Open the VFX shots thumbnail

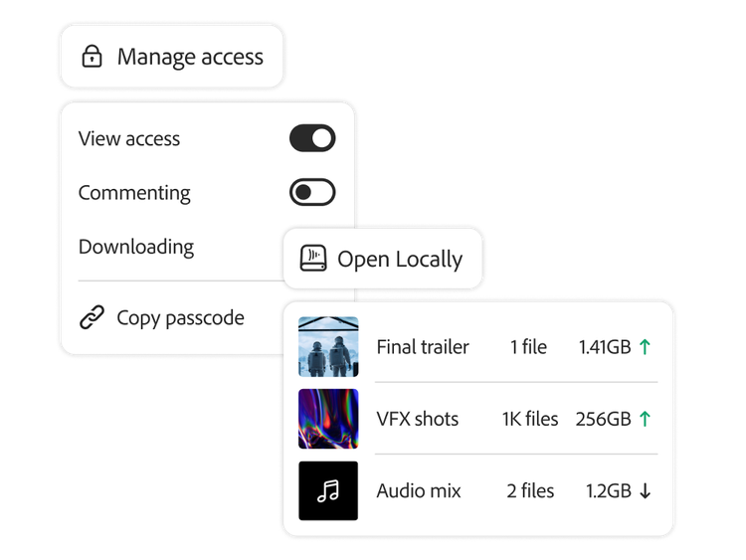(328, 419)
